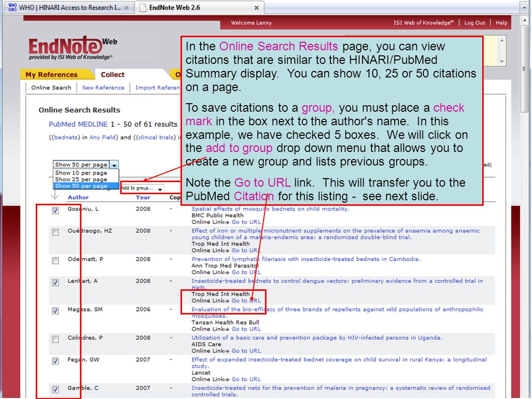532x399 pixels.
Task: Click the Log Out link
Action: click(475, 23)
